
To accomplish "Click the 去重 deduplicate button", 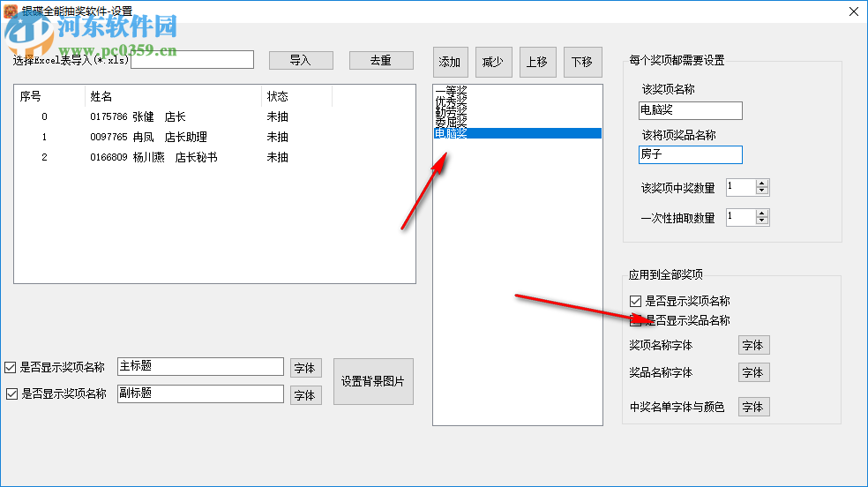I will [x=381, y=60].
